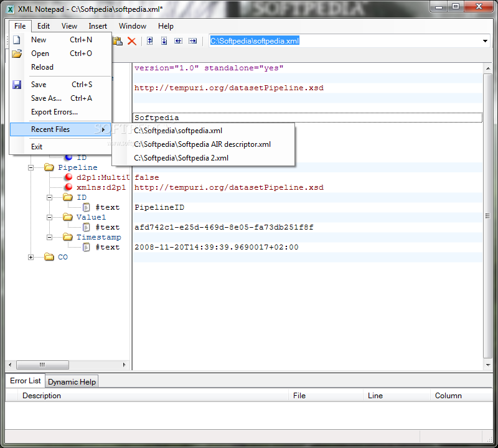Click the Pipeline folder icon

coord(49,167)
